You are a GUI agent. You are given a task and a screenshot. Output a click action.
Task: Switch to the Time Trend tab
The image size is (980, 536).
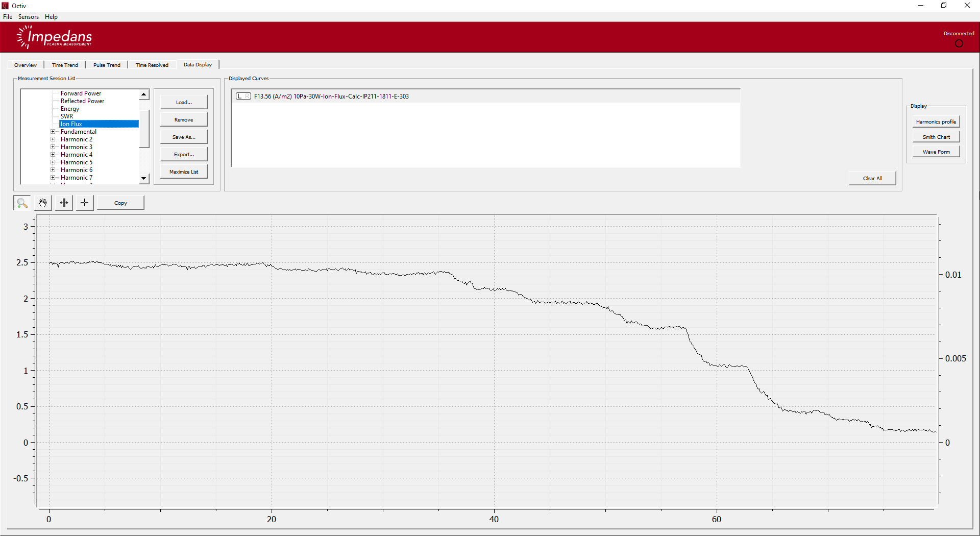click(x=65, y=65)
